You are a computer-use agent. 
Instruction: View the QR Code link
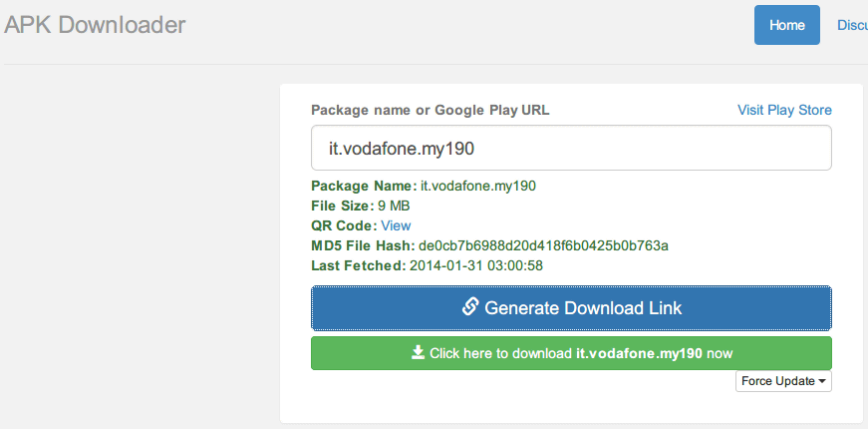click(396, 225)
